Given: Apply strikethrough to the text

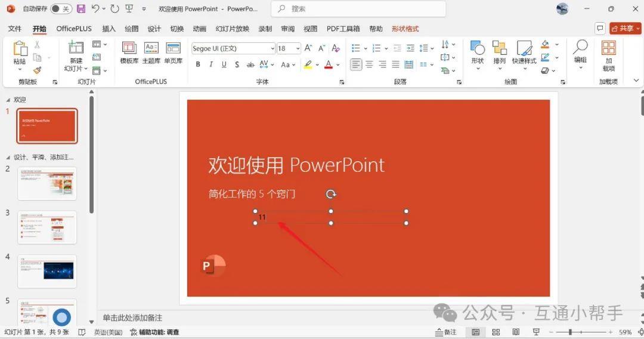Looking at the screenshot, I should point(250,64).
